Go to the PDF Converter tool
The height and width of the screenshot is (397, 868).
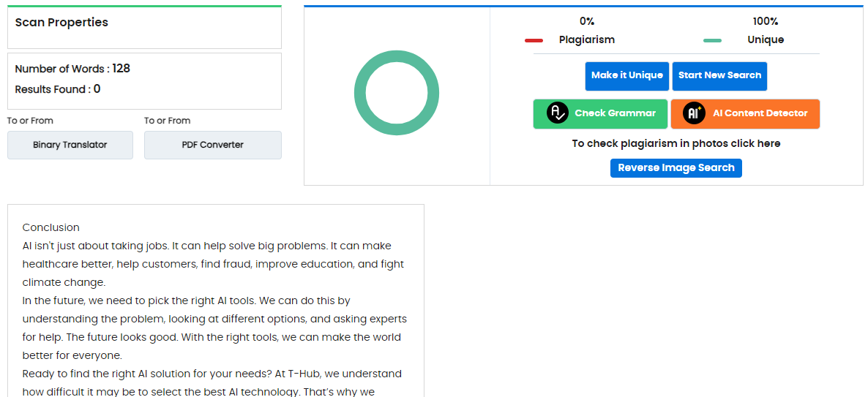point(212,145)
